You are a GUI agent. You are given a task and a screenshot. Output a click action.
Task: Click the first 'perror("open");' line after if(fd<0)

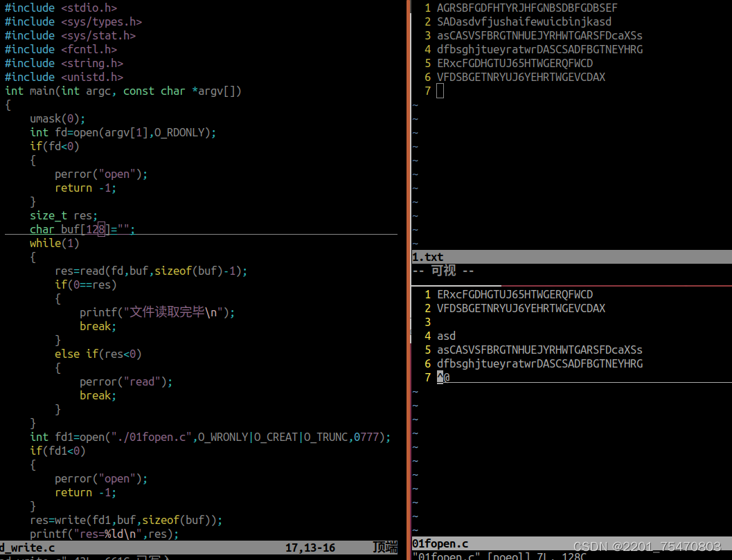click(101, 174)
